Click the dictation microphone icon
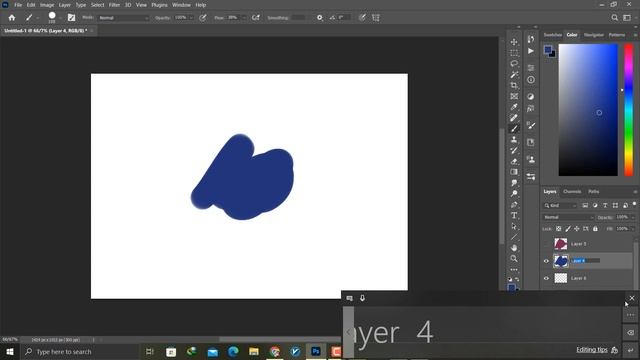 point(362,298)
